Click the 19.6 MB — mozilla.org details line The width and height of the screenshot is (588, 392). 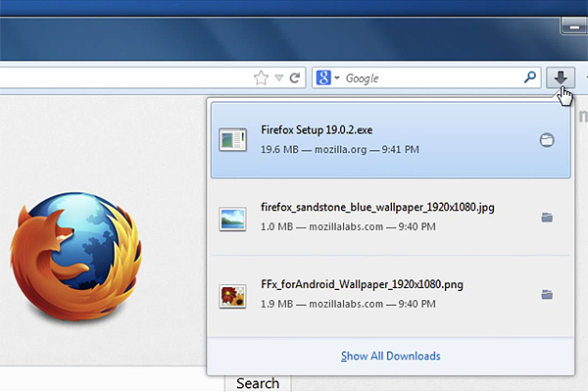340,149
